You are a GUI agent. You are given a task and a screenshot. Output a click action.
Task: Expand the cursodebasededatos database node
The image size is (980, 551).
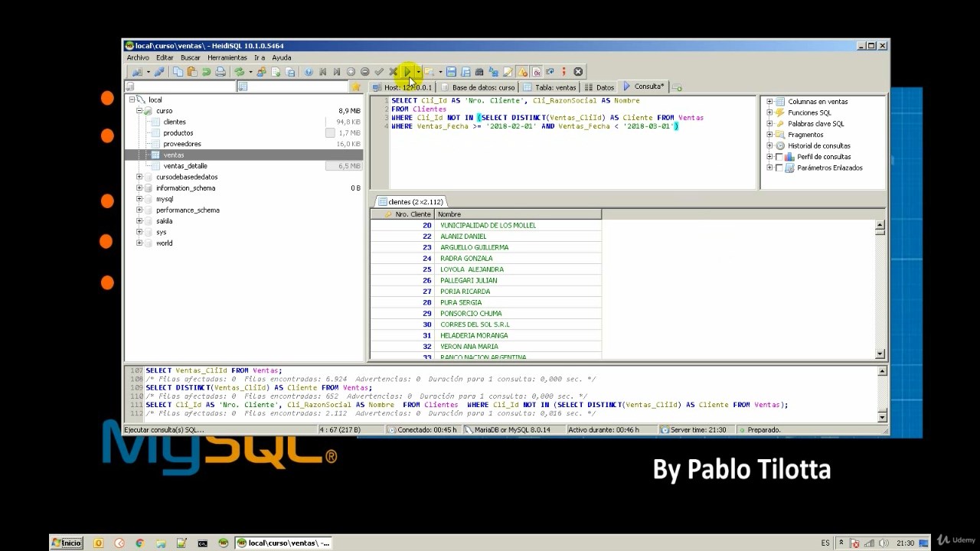(x=139, y=177)
